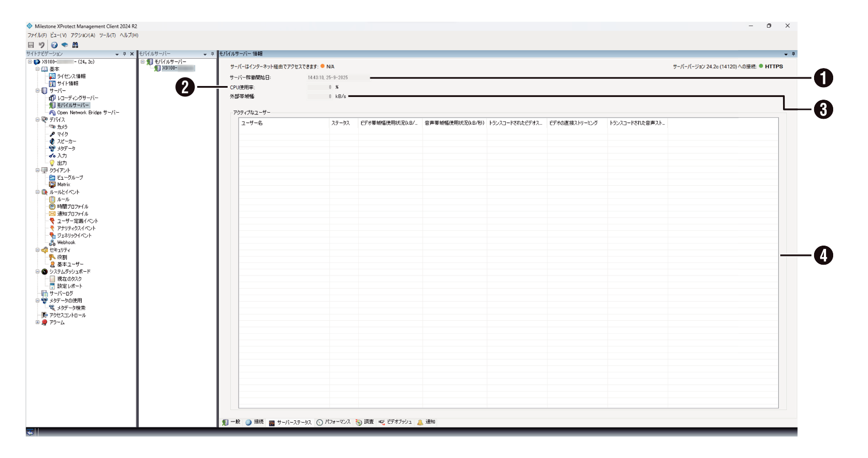Open アナリティクスイベント node
Screen dimensions: 868x458
tap(76, 228)
